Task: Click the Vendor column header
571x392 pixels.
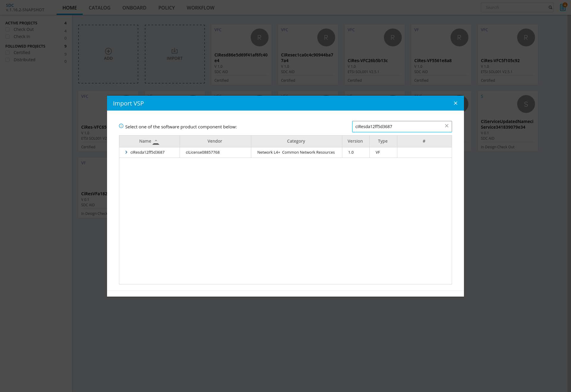Action: [x=215, y=141]
